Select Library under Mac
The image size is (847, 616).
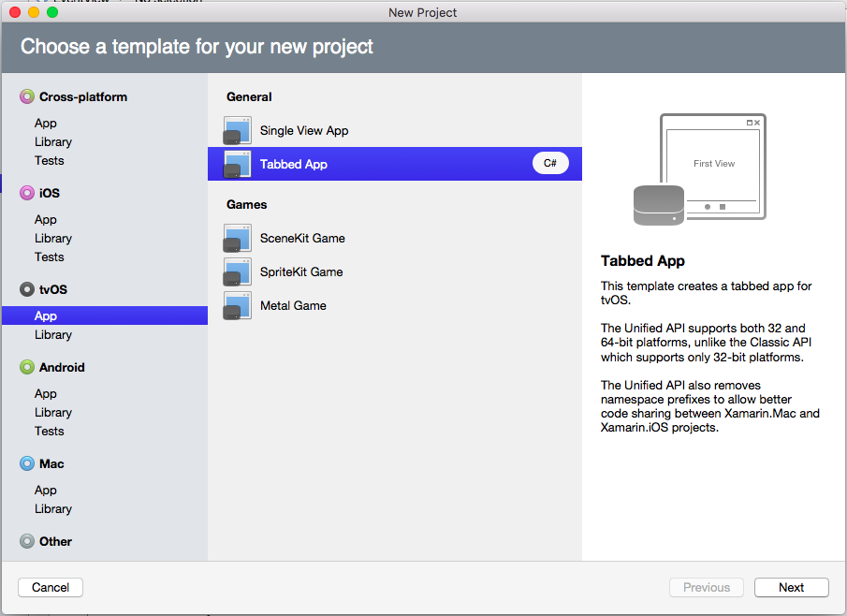pyautogui.click(x=53, y=508)
